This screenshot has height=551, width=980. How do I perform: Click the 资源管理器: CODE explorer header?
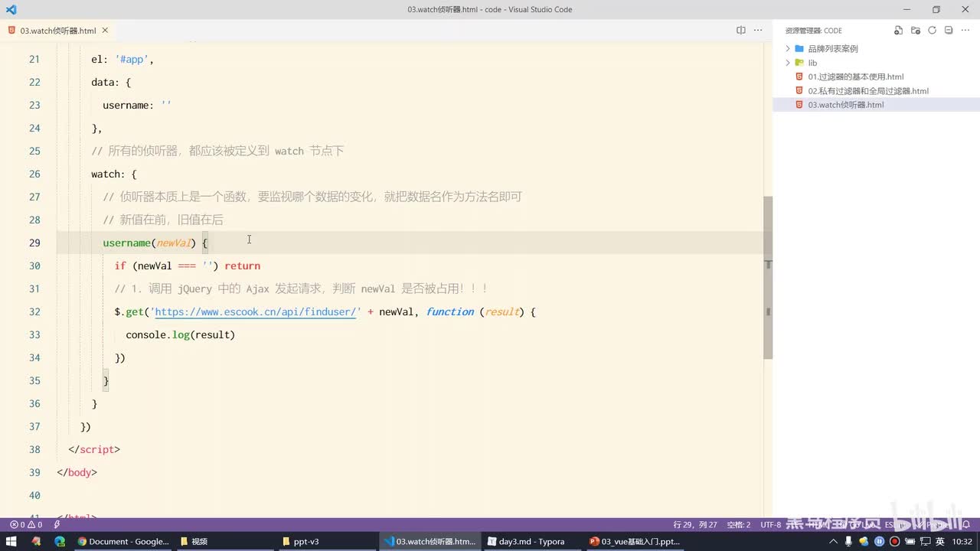pyautogui.click(x=813, y=31)
